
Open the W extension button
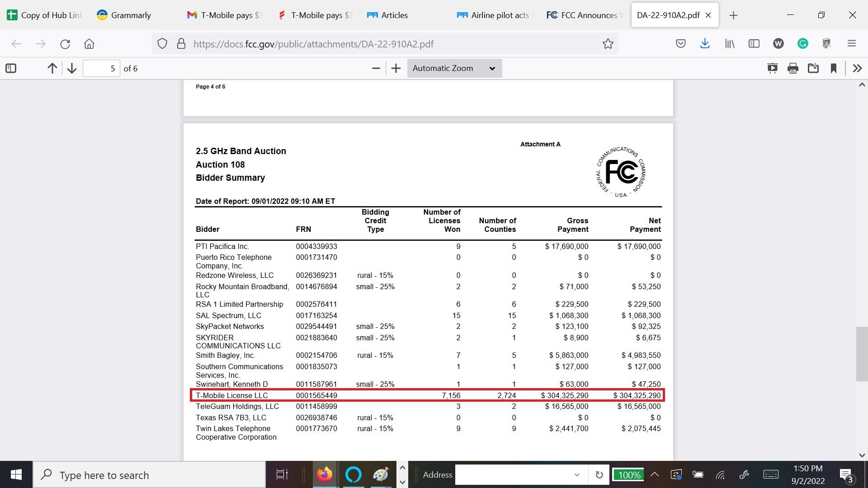pyautogui.click(x=778, y=44)
